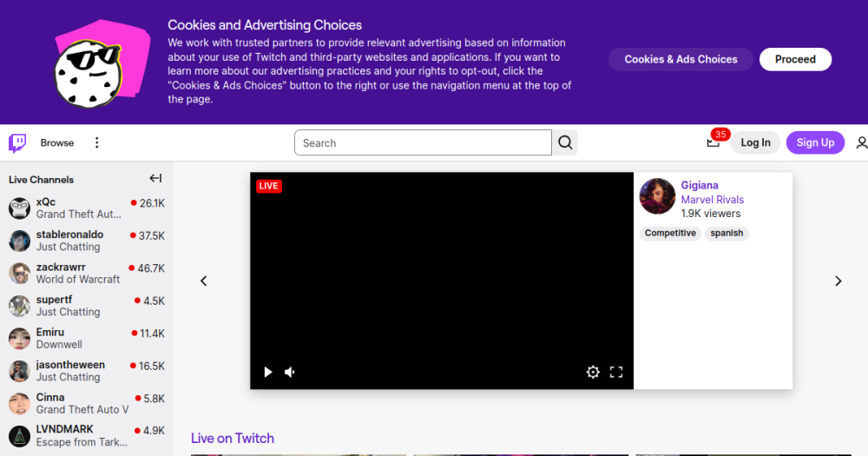Open supertf's channel avatar

[19, 306]
